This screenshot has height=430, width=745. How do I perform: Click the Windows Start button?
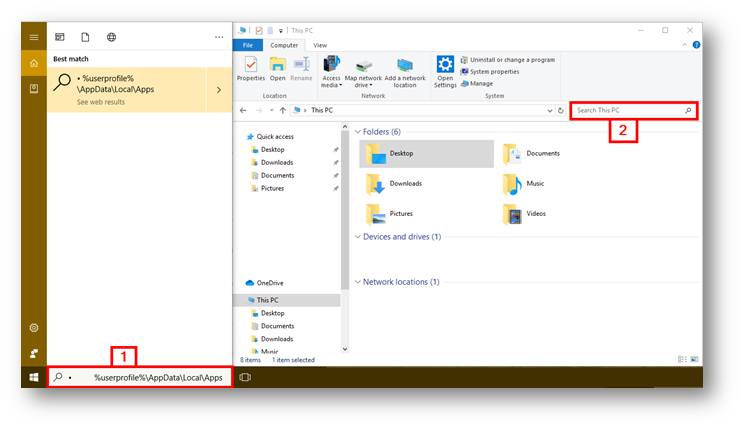34,377
